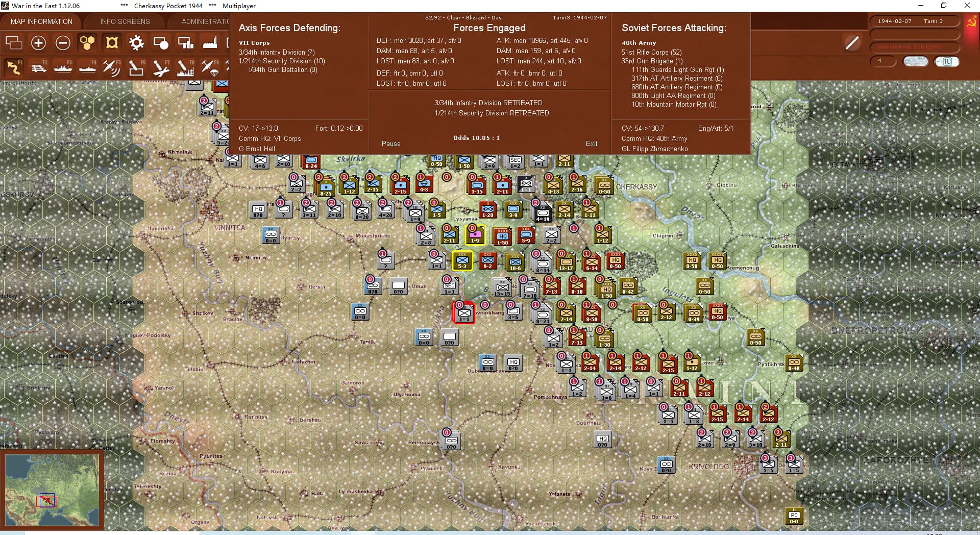Click the blizzard weather indicator pill

coord(915,61)
